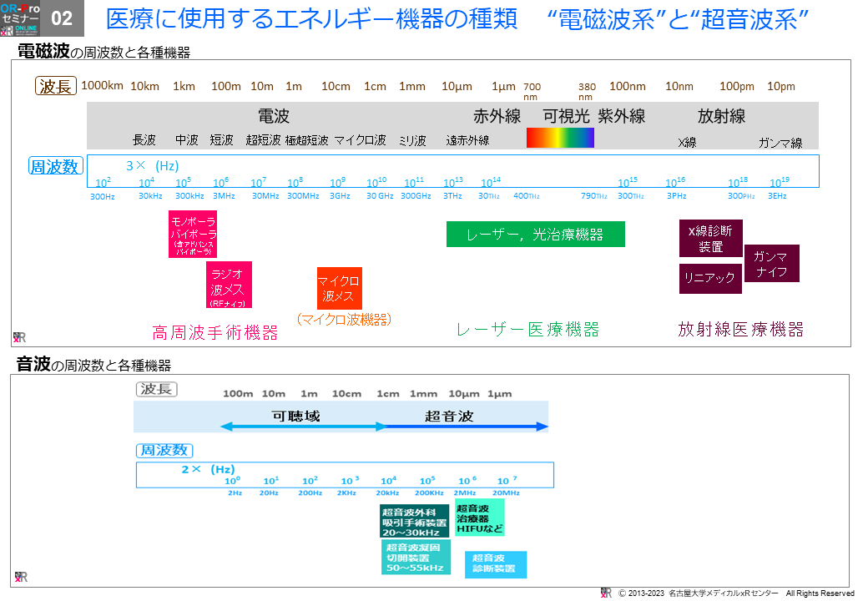
Task: Click the ガンマ線 label
Action: (x=780, y=143)
